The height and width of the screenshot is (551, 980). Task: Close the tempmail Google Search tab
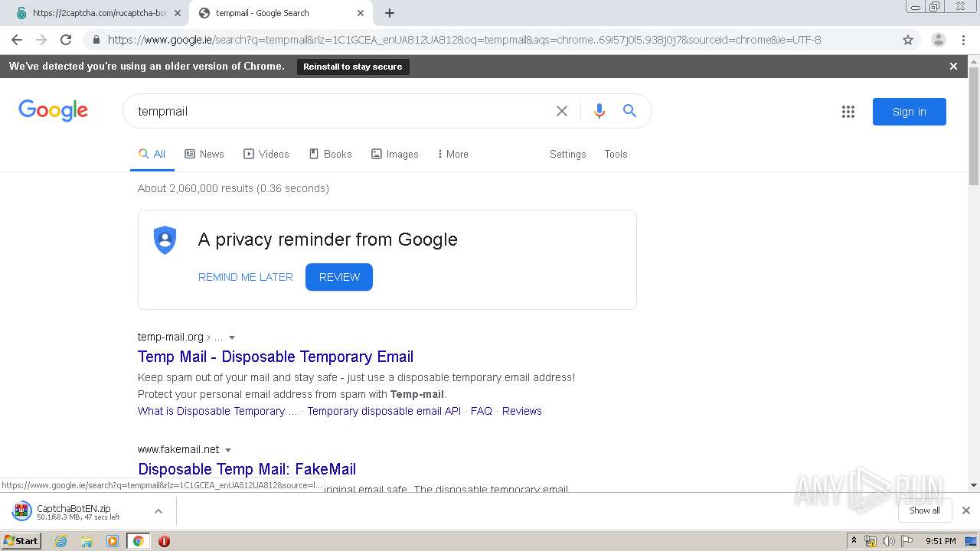[361, 13]
